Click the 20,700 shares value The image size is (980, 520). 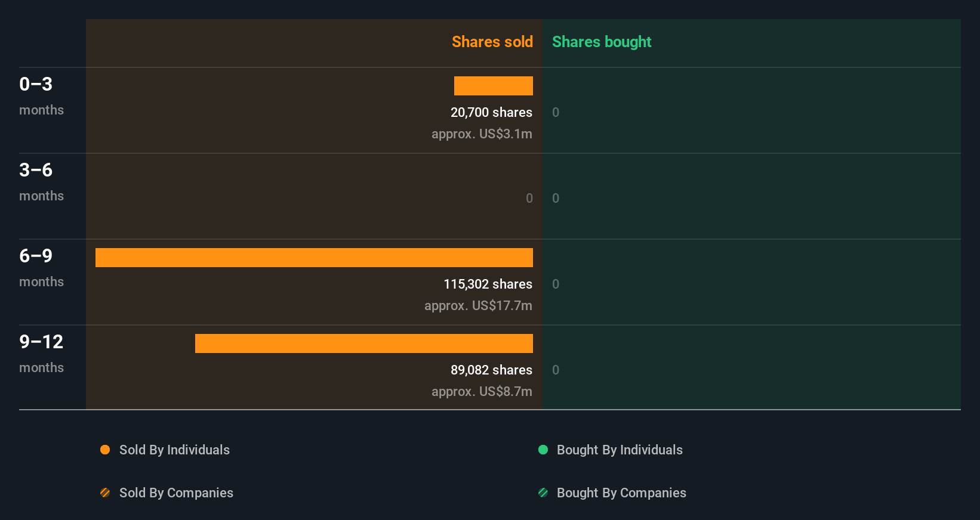point(491,112)
